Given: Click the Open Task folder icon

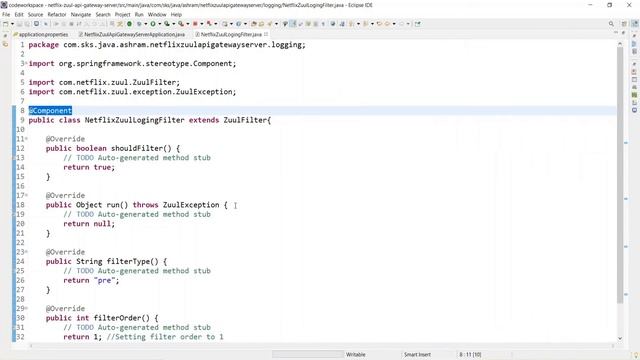Looking at the screenshot, I should [x=260, y=24].
